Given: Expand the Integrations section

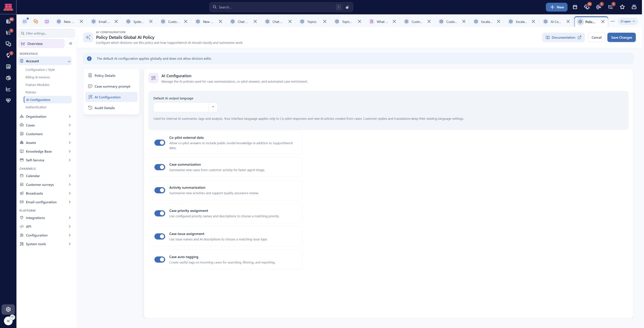Looking at the screenshot, I should 45,218.
